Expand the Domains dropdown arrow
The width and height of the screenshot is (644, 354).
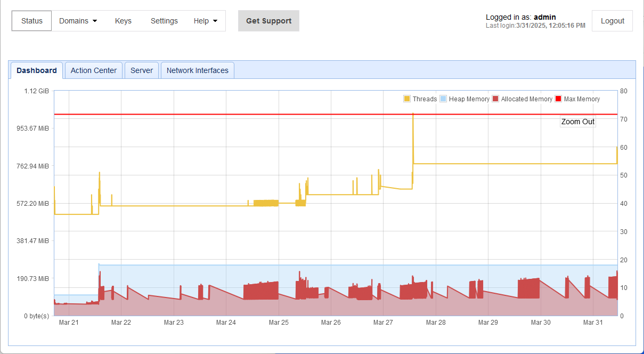point(95,21)
